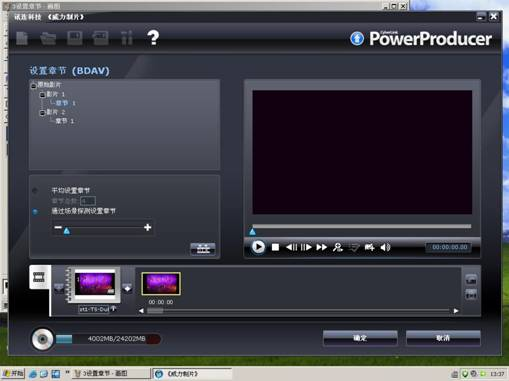Increase scene detection sensitivity with the plus
This screenshot has width=509, height=381.
tap(147, 227)
